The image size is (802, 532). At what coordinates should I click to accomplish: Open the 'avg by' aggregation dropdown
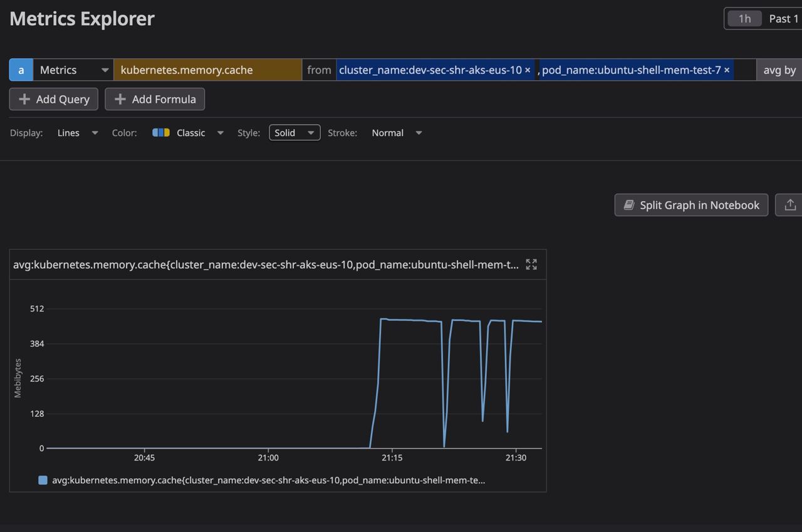coord(779,70)
